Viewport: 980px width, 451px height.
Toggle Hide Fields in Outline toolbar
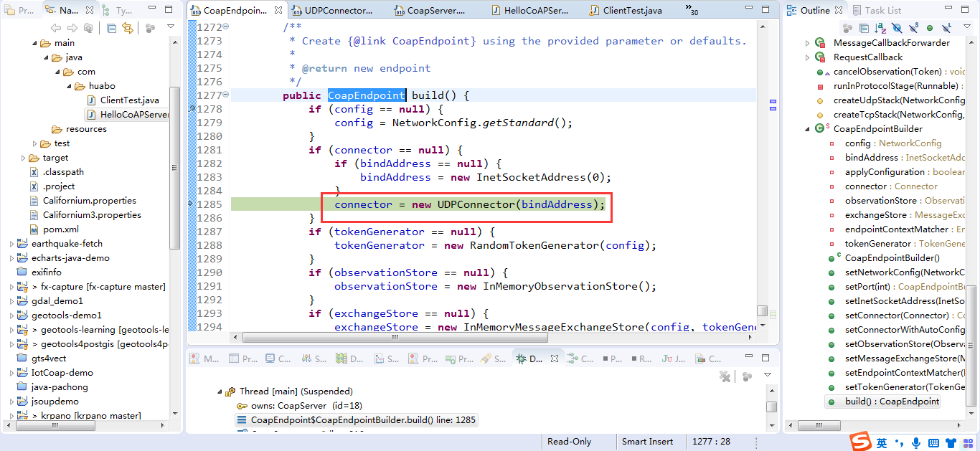coord(897,28)
